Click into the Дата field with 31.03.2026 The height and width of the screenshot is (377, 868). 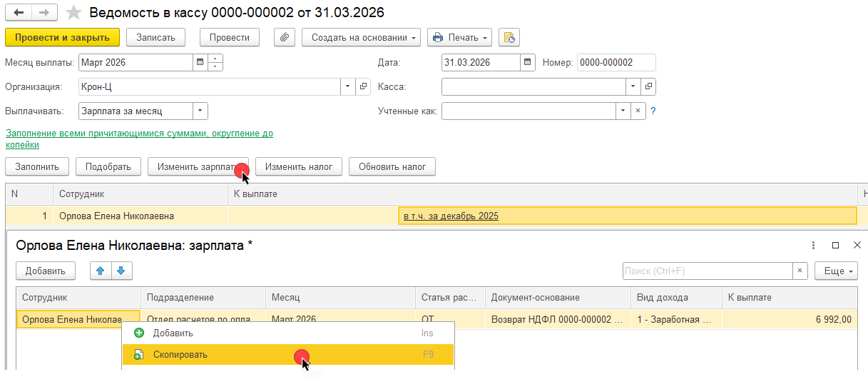(481, 63)
